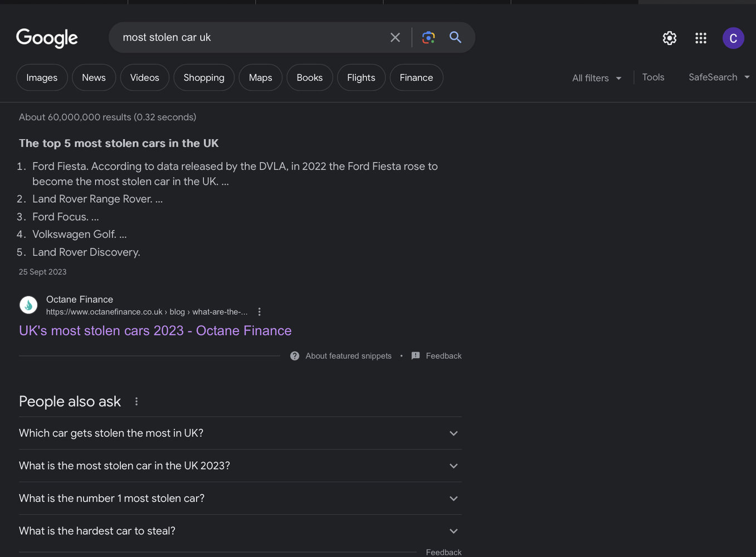Click the feedback flag icon under the snippet

(x=416, y=355)
